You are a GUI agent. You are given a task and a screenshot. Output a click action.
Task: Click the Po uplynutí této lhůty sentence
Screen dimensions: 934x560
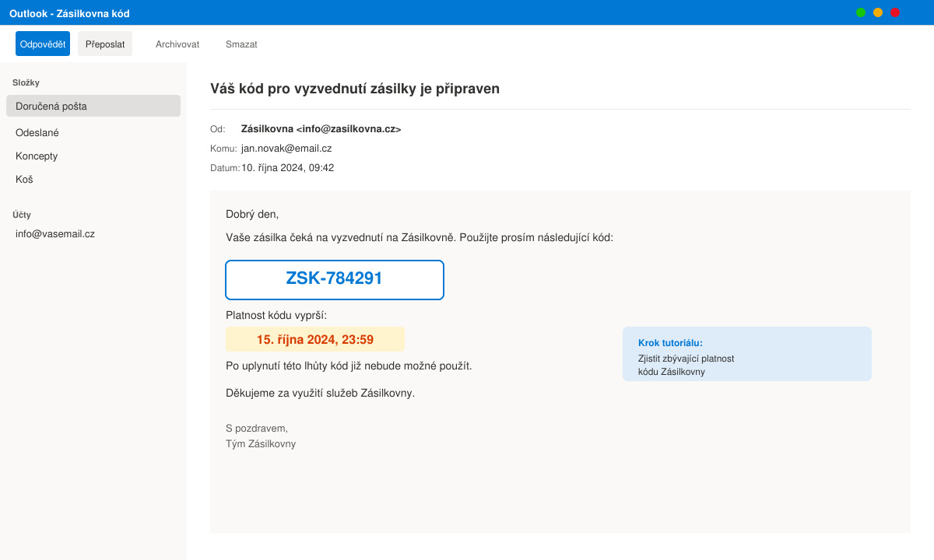click(x=349, y=366)
